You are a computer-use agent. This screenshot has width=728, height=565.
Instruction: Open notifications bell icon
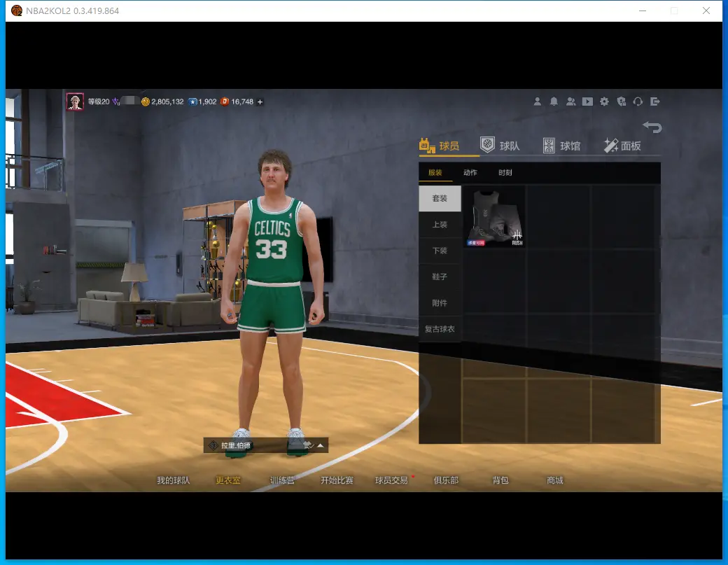554,102
